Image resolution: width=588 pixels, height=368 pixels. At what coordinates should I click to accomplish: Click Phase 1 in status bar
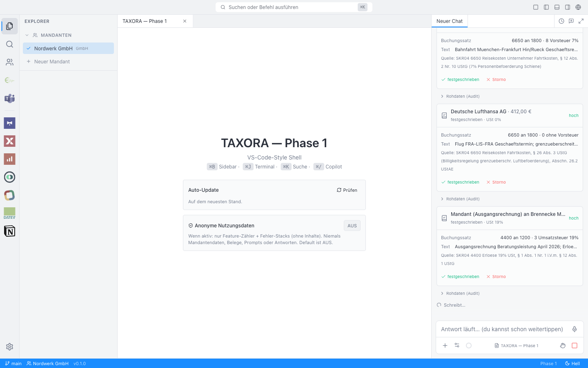pyautogui.click(x=548, y=364)
